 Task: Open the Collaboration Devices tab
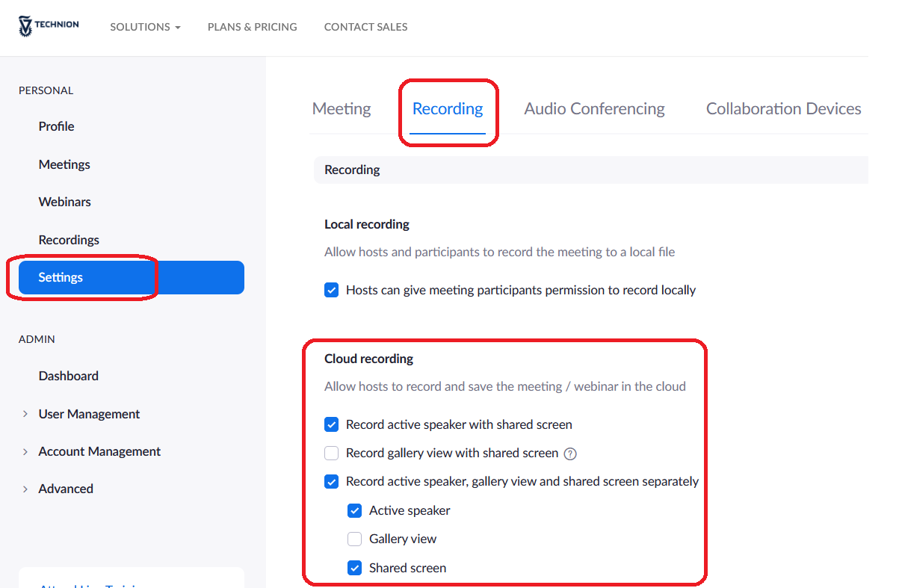tap(783, 109)
